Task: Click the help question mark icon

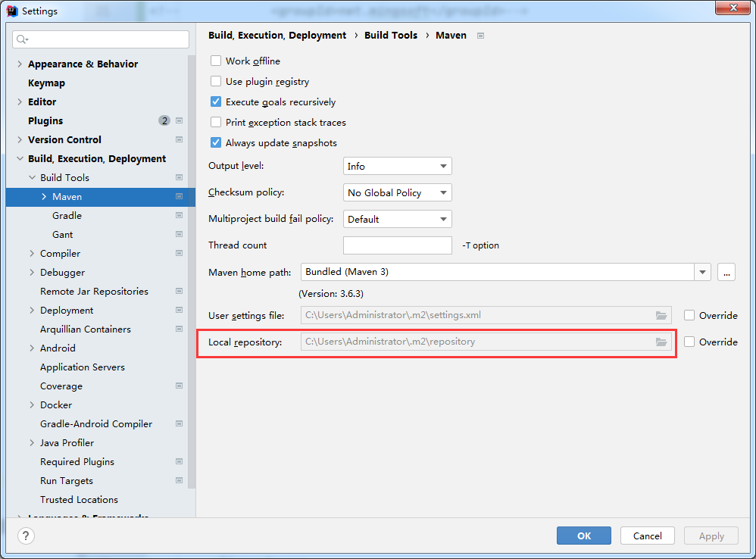Action: point(27,536)
